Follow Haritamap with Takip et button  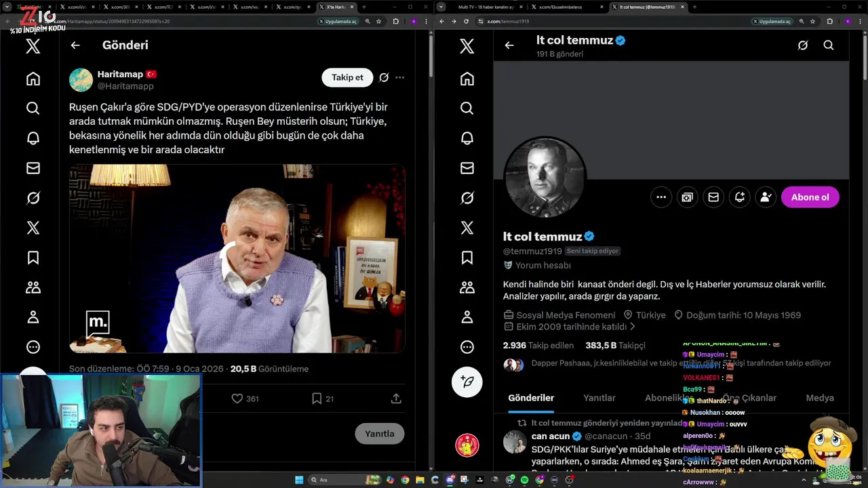pos(347,77)
